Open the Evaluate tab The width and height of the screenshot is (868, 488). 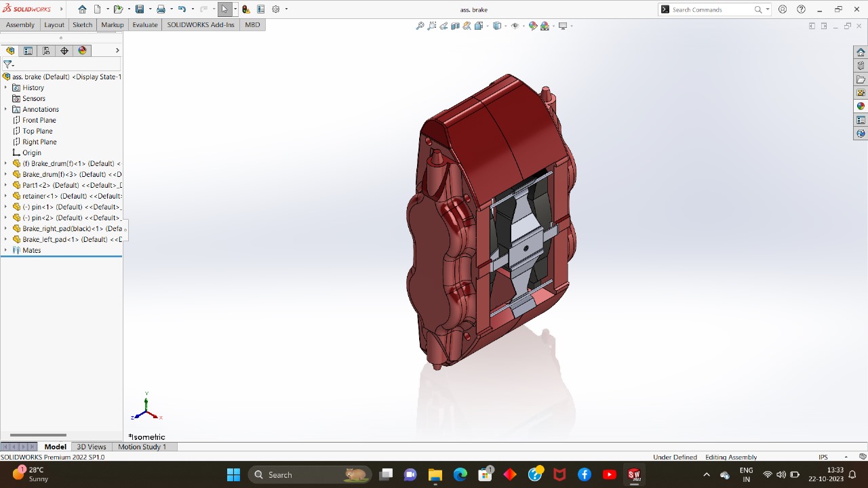point(145,24)
